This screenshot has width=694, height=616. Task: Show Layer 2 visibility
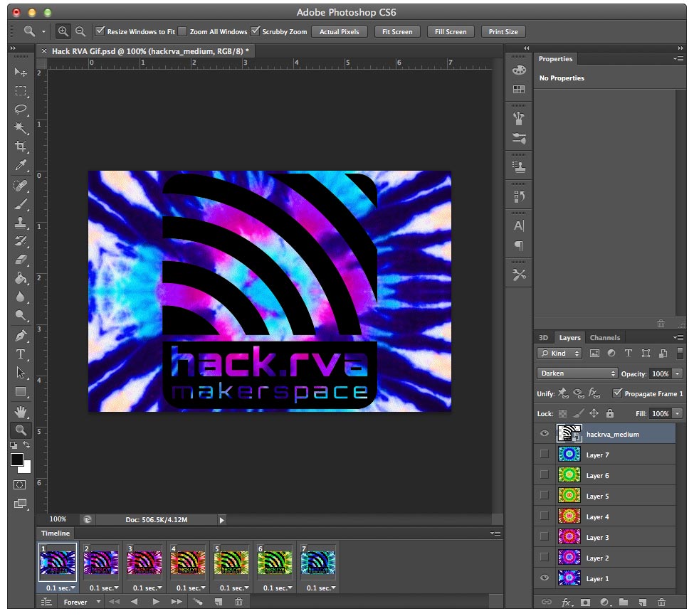point(545,557)
